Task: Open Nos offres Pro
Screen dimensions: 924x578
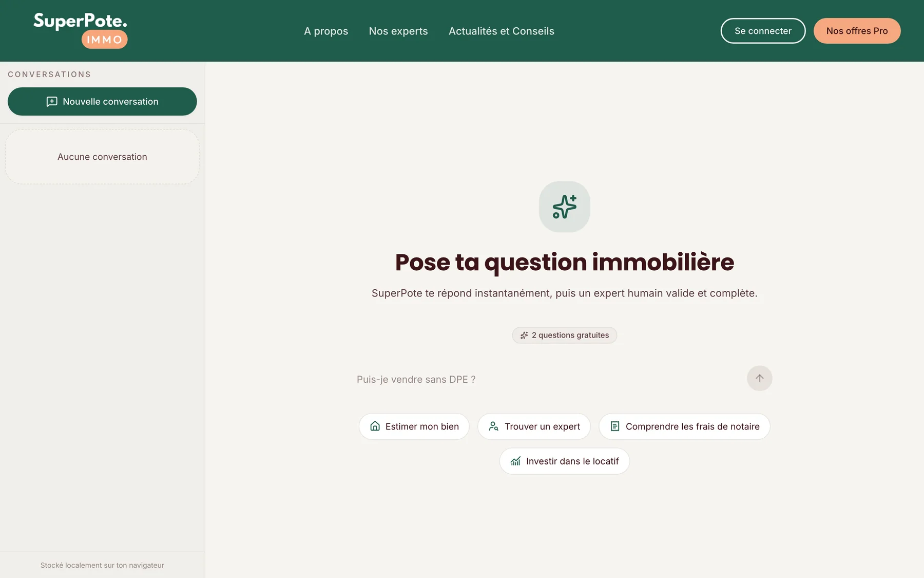Action: [x=857, y=31]
